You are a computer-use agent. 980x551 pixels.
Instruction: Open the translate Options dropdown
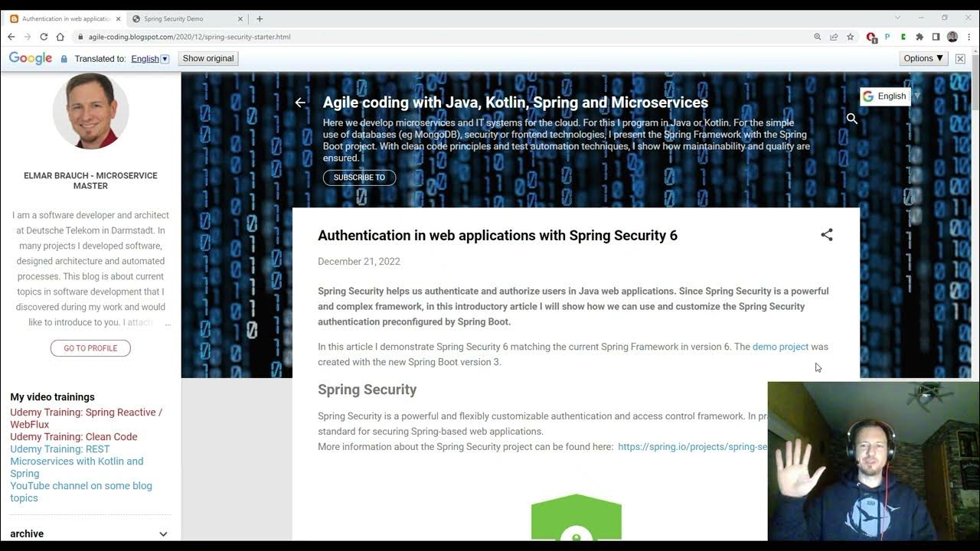923,58
